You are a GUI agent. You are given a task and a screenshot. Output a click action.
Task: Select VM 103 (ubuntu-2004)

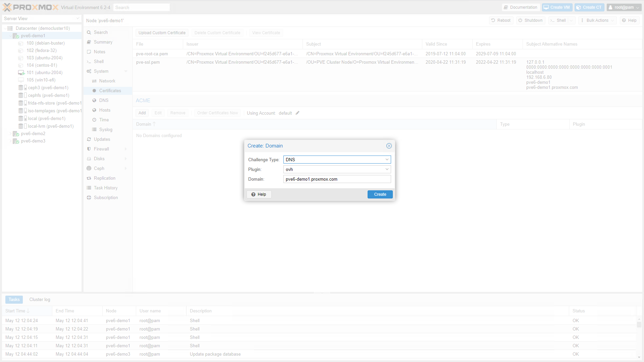[x=45, y=58]
